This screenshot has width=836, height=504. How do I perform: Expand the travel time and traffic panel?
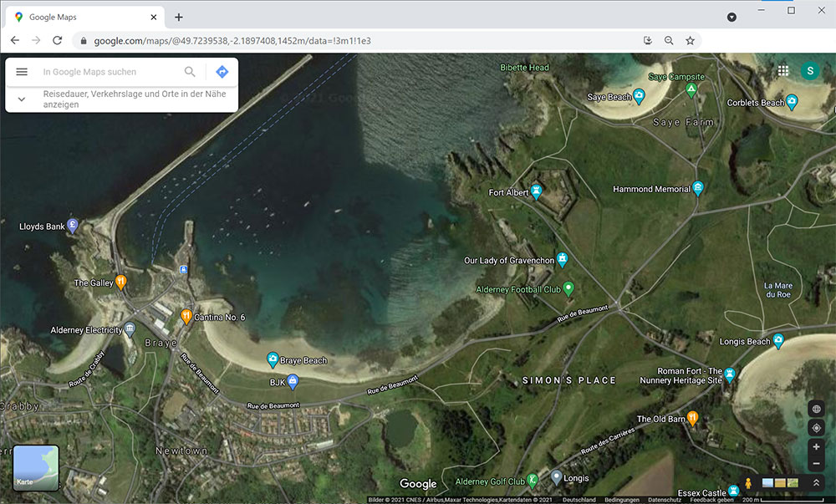[22, 99]
